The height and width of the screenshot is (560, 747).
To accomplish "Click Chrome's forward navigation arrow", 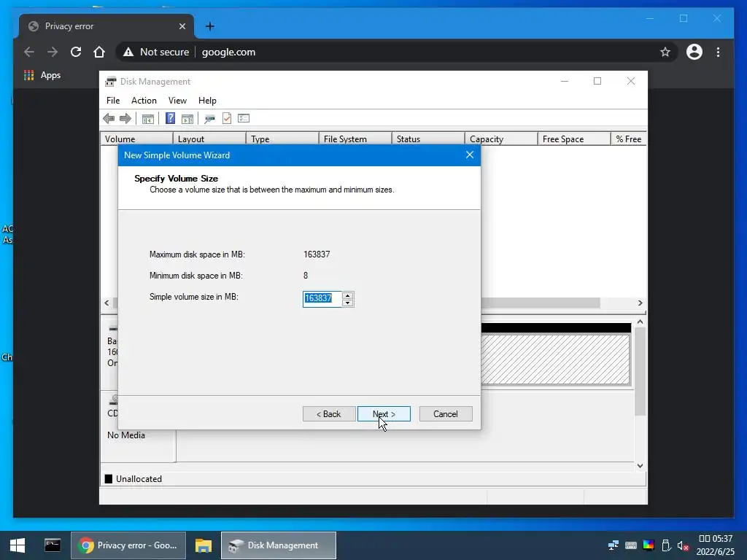I will [x=53, y=52].
